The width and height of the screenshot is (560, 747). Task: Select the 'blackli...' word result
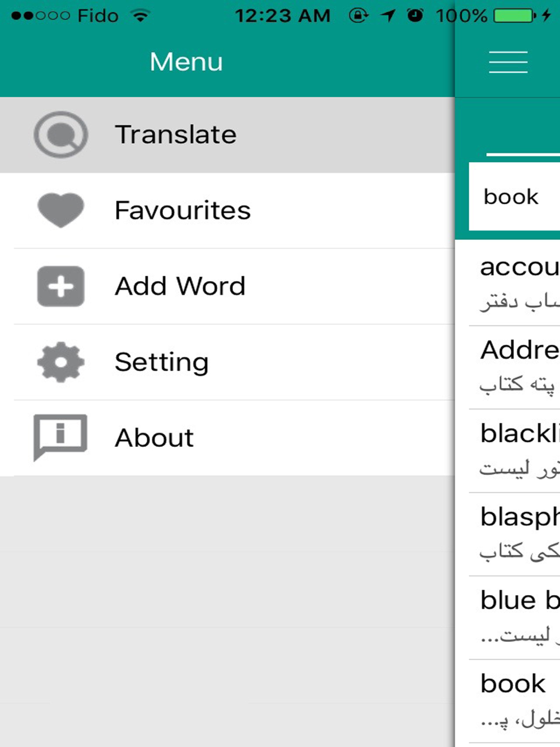(x=514, y=451)
